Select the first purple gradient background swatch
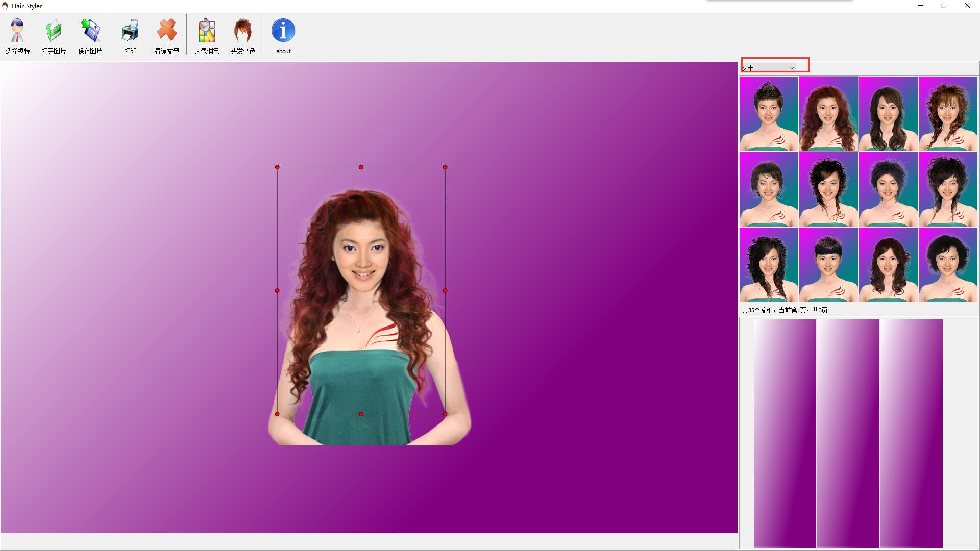Viewport: 980px width, 551px height. 785,433
